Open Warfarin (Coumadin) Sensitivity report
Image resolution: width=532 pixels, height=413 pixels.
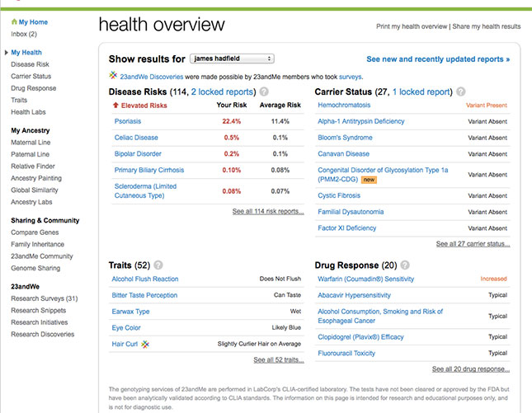pyautogui.click(x=365, y=279)
